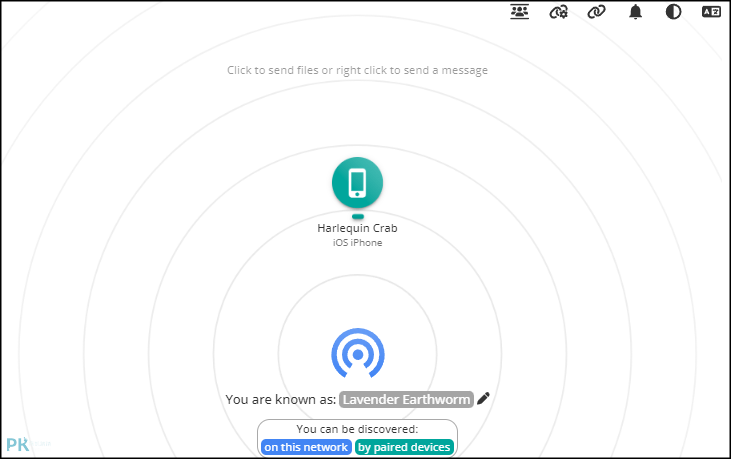Select the Harlequin Crab iPhone device
Viewport: 731px width, 459px height.
pyautogui.click(x=358, y=183)
